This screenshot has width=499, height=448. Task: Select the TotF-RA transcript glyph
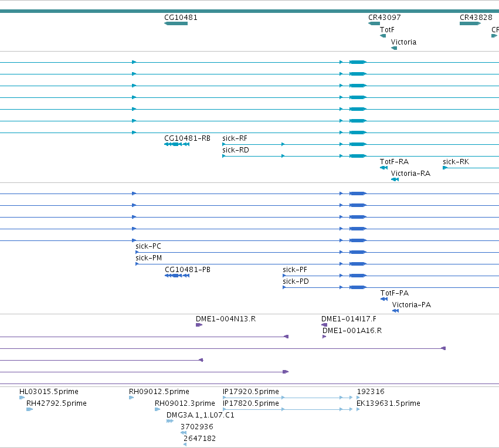[384, 168]
